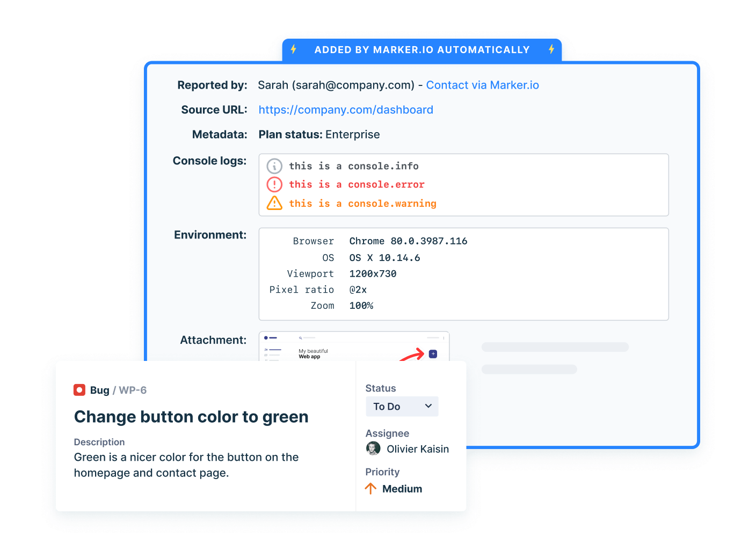
Task: Click the 100% zoom value
Action: click(361, 306)
